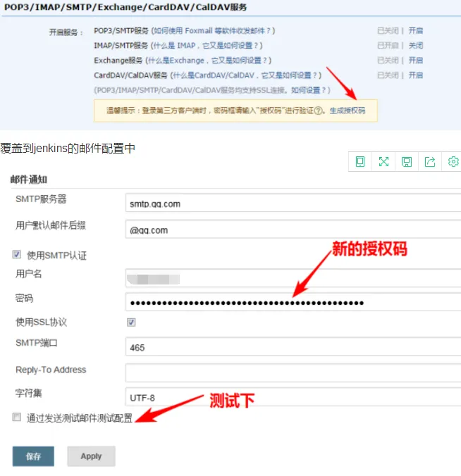
Task: Open the Foxmail usage help link
Action: point(213,31)
